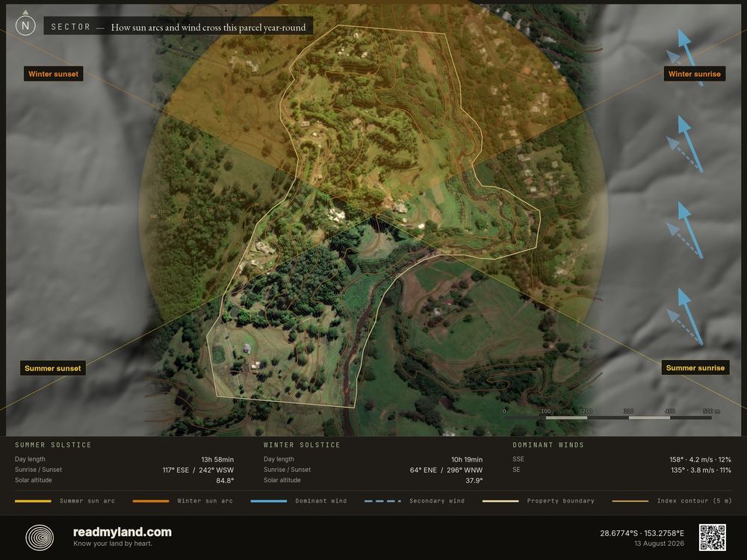Click the 135° · 3.8 m/s · 11% value

click(701, 470)
